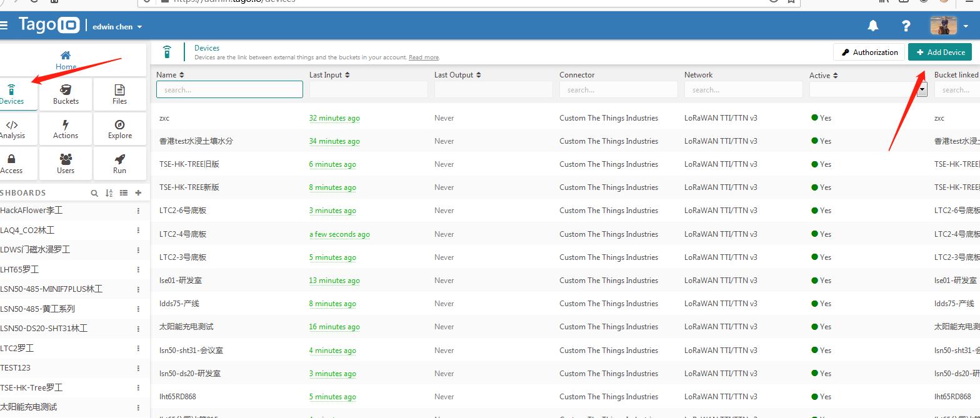Open device 香港test水浸土壤水分
This screenshot has height=418, width=980.
[x=196, y=141]
